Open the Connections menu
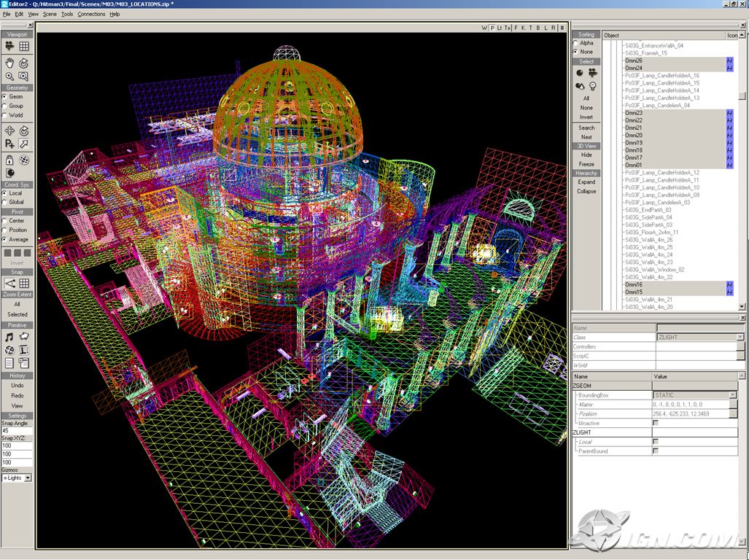The width and height of the screenshot is (749, 560). (x=91, y=14)
